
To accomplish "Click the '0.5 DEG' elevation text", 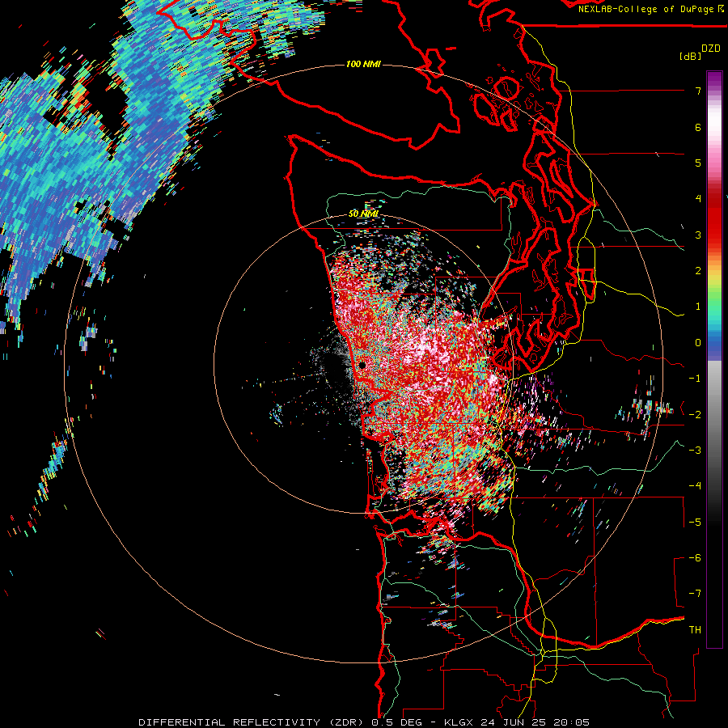I will point(397,722).
